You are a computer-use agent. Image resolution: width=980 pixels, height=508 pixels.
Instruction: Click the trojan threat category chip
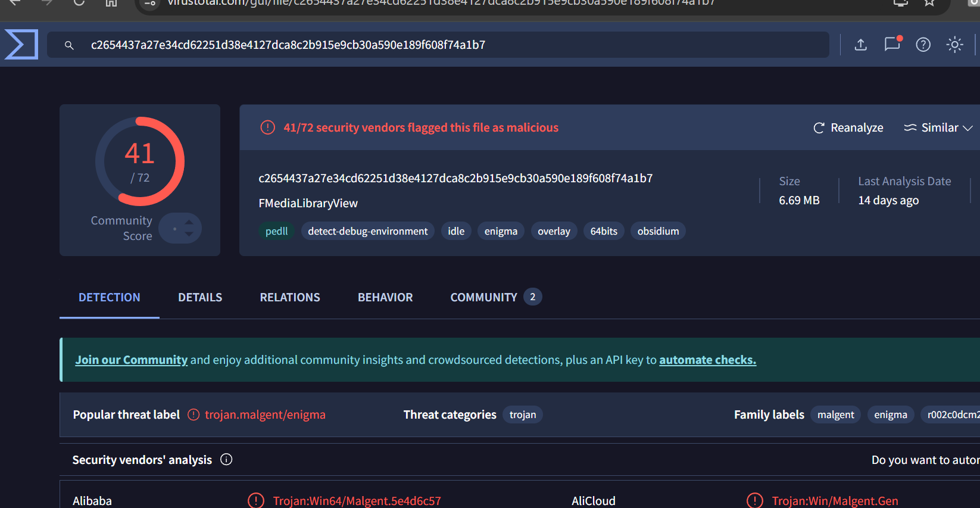[523, 414]
